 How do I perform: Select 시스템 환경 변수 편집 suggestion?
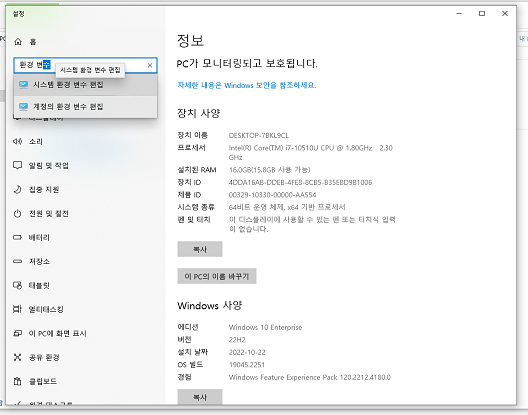tap(86, 85)
